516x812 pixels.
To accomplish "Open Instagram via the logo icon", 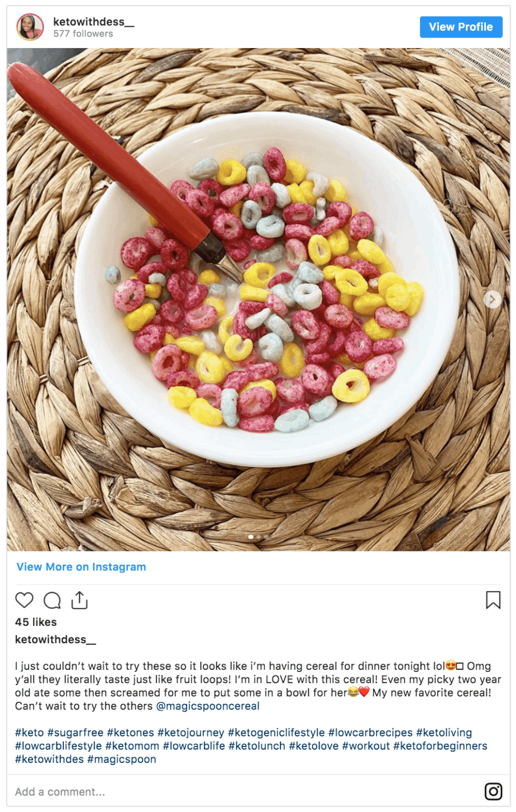I will pyautogui.click(x=493, y=791).
